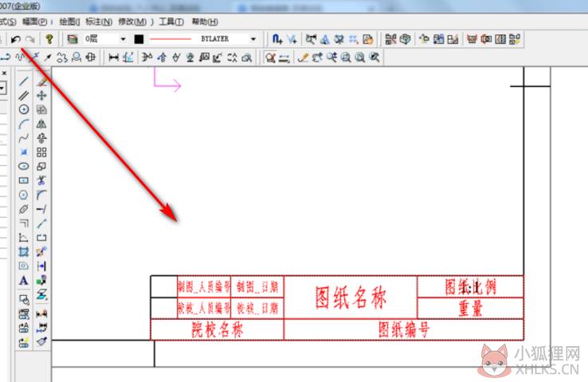Open the 修改(M) menu
This screenshot has width=588, height=382.
[132, 22]
